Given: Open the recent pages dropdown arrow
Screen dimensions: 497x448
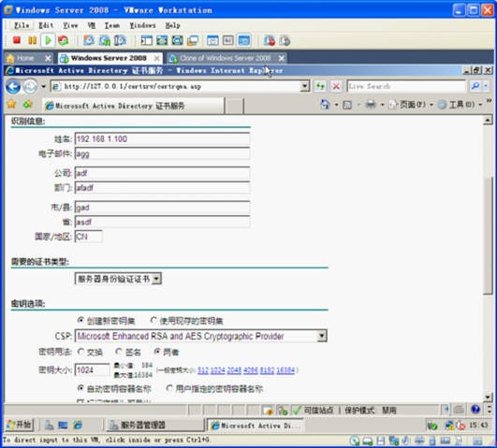Looking at the screenshot, I should [43, 86].
